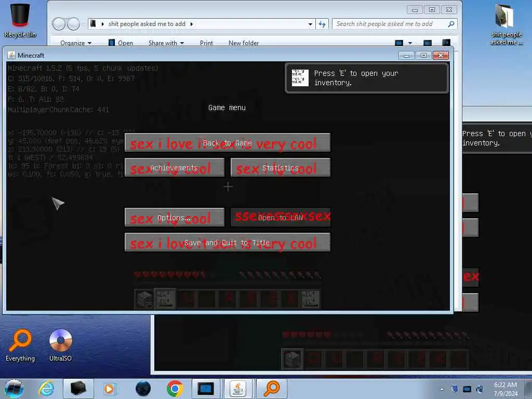This screenshot has height=399, width=532.
Task: Click the network monitor tray icon
Action: coord(467,389)
